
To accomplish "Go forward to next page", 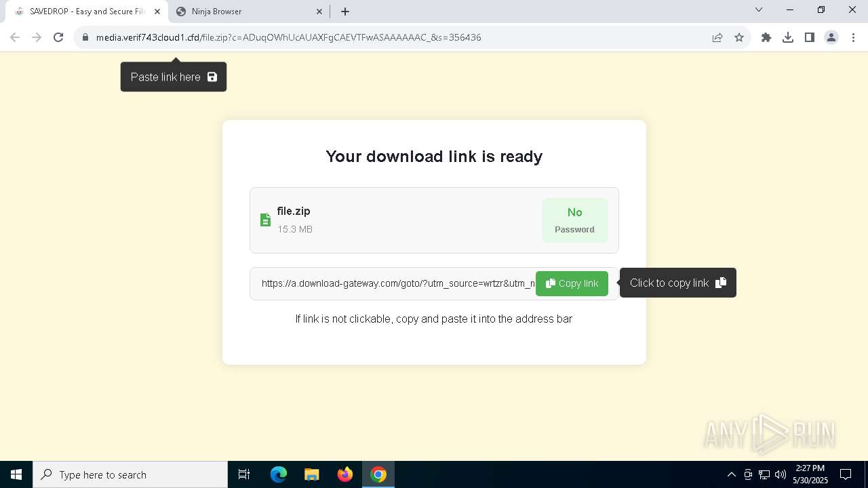I will coord(37,37).
